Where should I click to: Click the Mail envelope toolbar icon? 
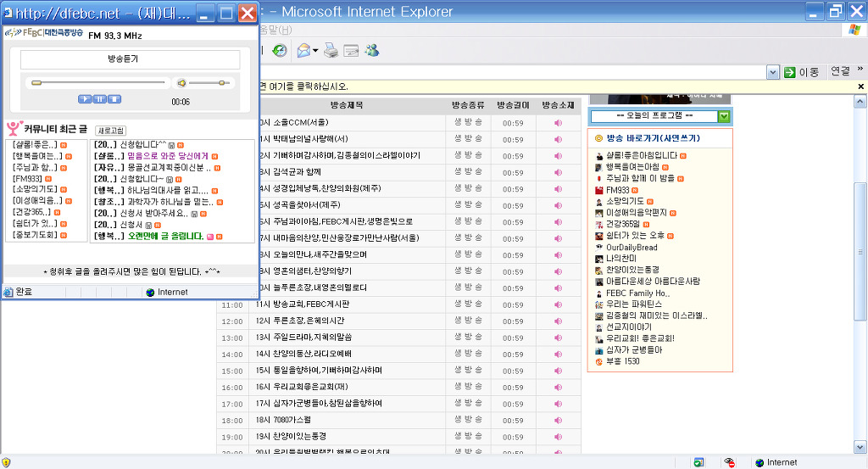303,51
